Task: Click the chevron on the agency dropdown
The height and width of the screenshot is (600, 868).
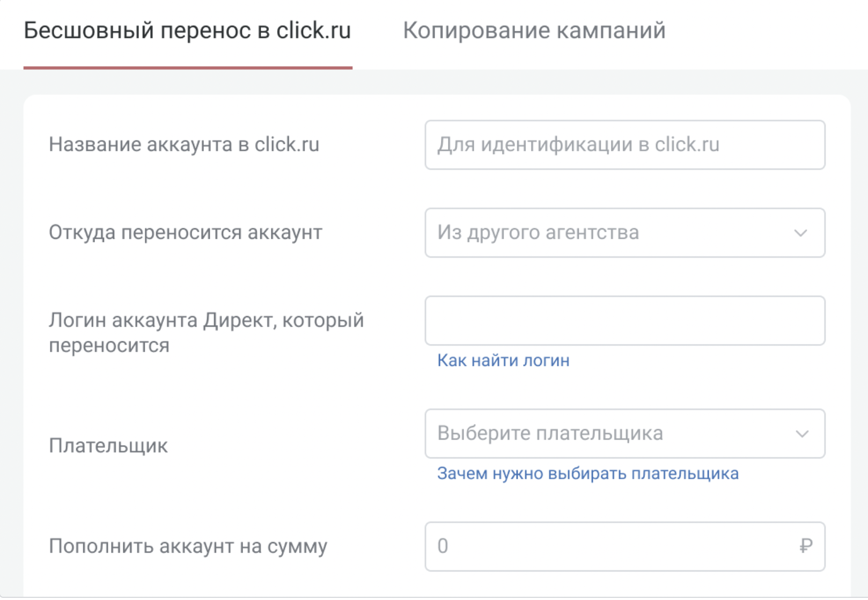Action: point(801,232)
